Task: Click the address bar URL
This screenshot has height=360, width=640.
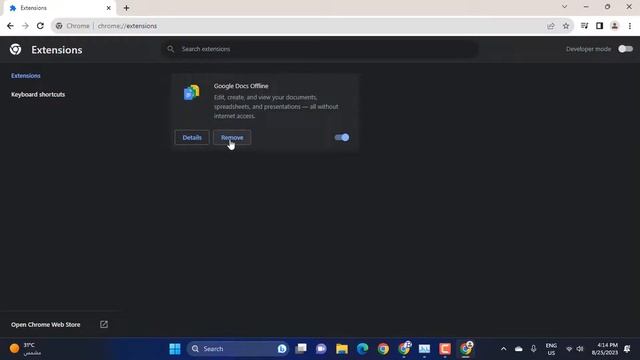Action: coord(127,26)
